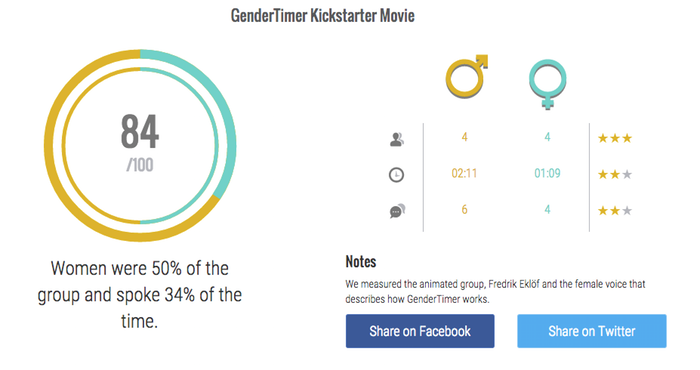Screen dimensions: 700x370
Task: Click the three-star rating for participants
Action: point(615,138)
